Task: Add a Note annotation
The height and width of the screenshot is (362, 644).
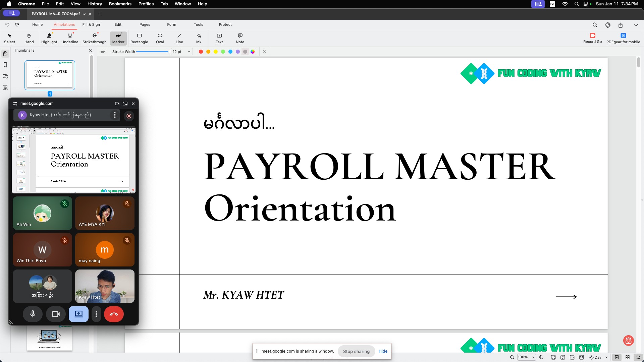Action: pos(240,38)
